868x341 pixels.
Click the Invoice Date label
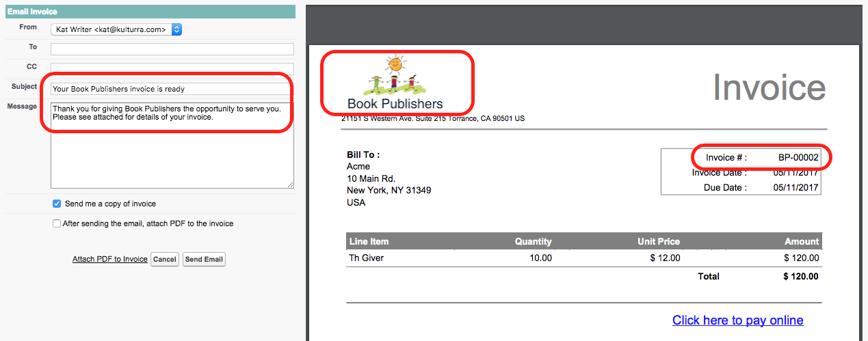(x=719, y=172)
